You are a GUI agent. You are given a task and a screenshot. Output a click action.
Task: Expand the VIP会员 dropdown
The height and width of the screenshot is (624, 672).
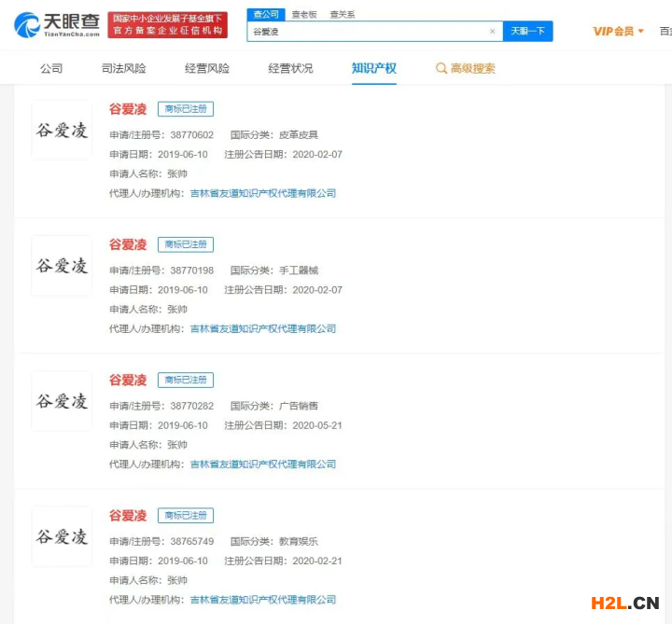click(x=619, y=31)
